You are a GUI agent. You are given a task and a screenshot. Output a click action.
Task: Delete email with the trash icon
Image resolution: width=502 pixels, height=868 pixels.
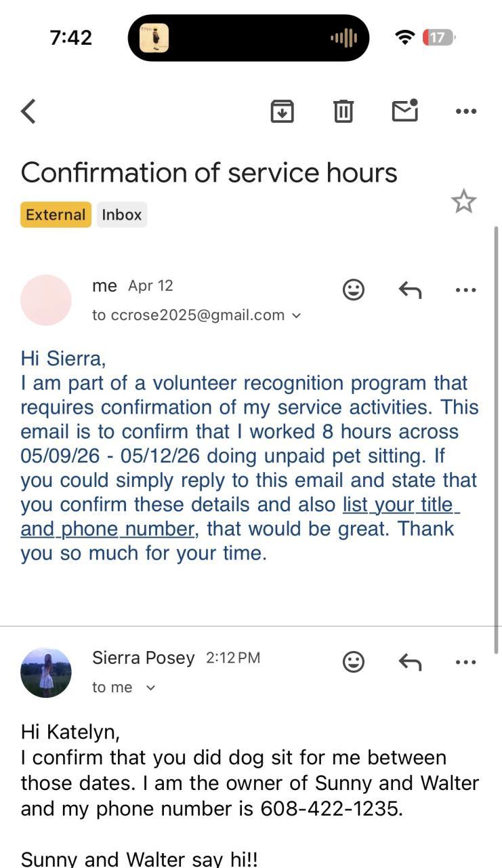[x=343, y=111]
